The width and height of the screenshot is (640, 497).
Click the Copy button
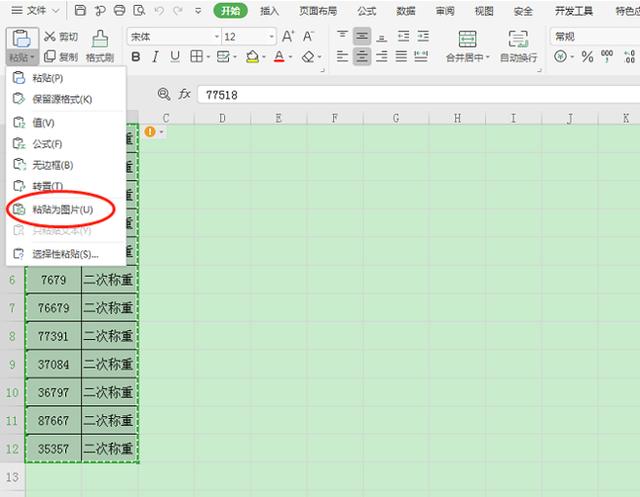[x=60, y=56]
